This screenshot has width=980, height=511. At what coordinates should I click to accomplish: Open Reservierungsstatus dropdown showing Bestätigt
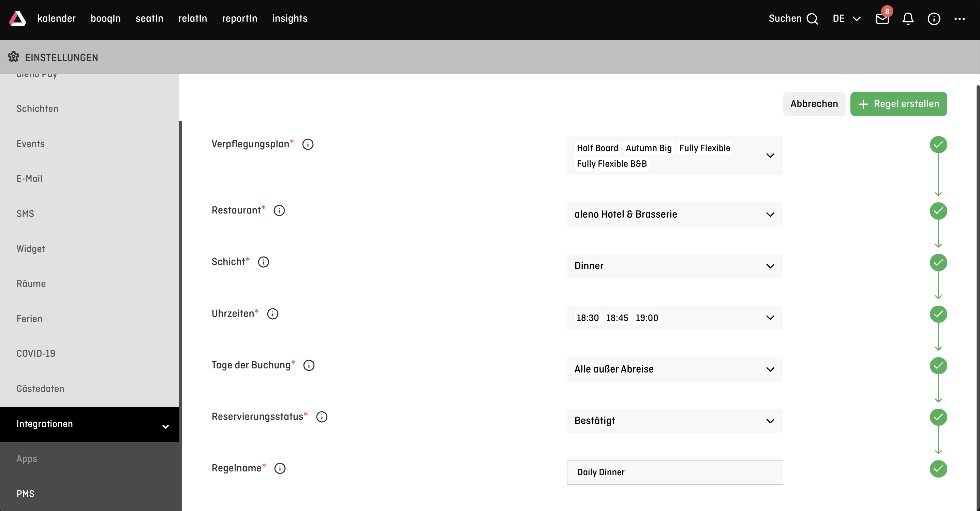[675, 421]
